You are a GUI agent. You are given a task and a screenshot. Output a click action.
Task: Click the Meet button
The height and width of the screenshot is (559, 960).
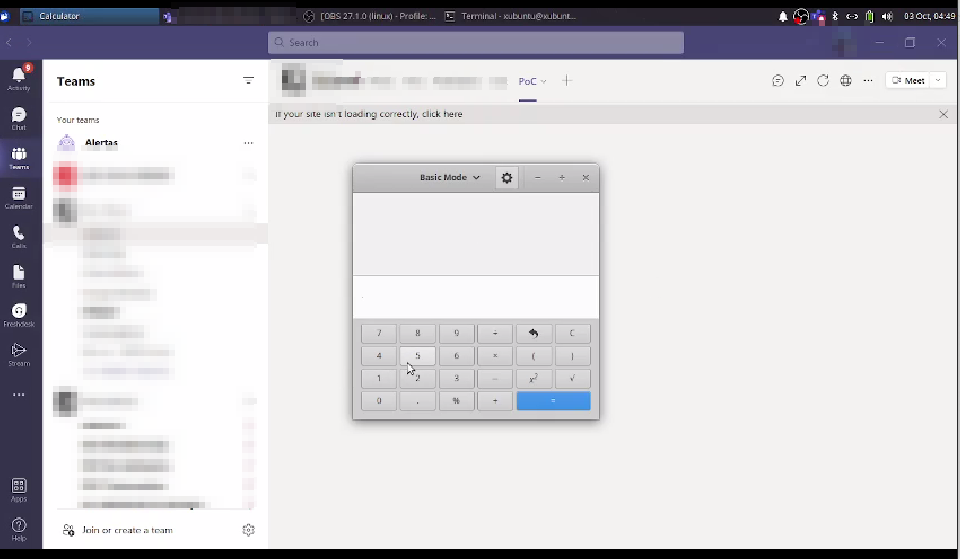908,81
